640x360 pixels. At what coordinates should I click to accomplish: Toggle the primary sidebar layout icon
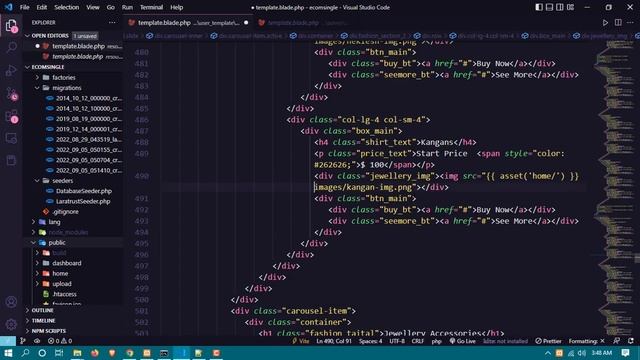point(539,7)
